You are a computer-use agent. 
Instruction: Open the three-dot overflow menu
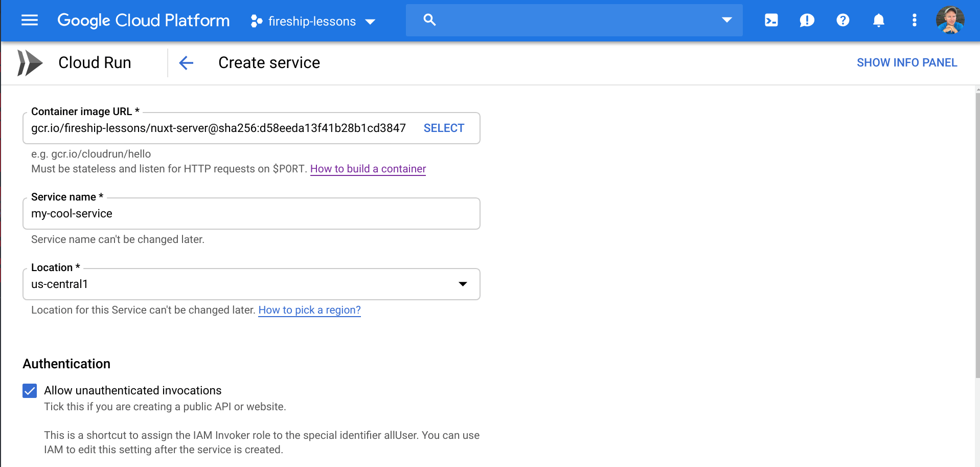pos(914,20)
